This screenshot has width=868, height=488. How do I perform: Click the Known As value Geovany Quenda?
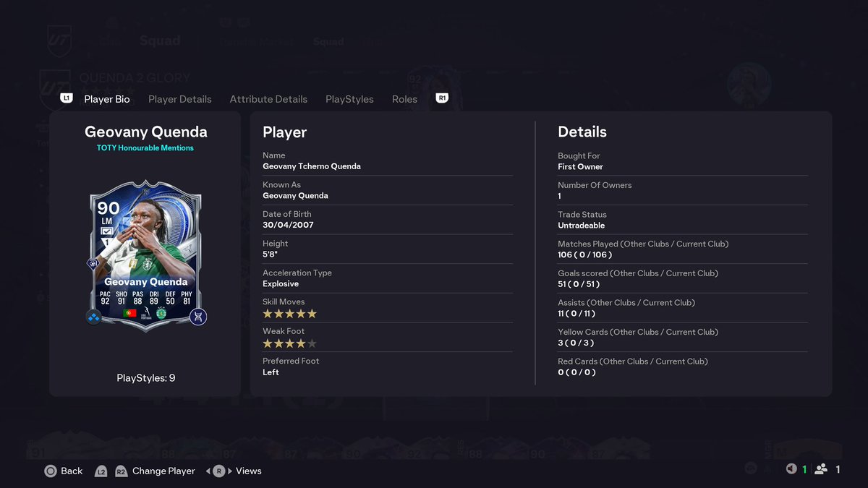coord(295,196)
